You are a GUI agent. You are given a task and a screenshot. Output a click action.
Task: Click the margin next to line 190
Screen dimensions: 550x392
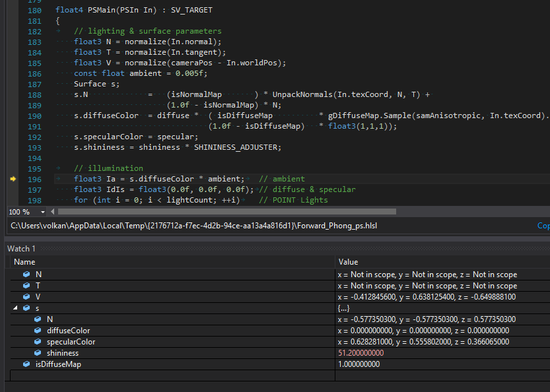point(13,115)
